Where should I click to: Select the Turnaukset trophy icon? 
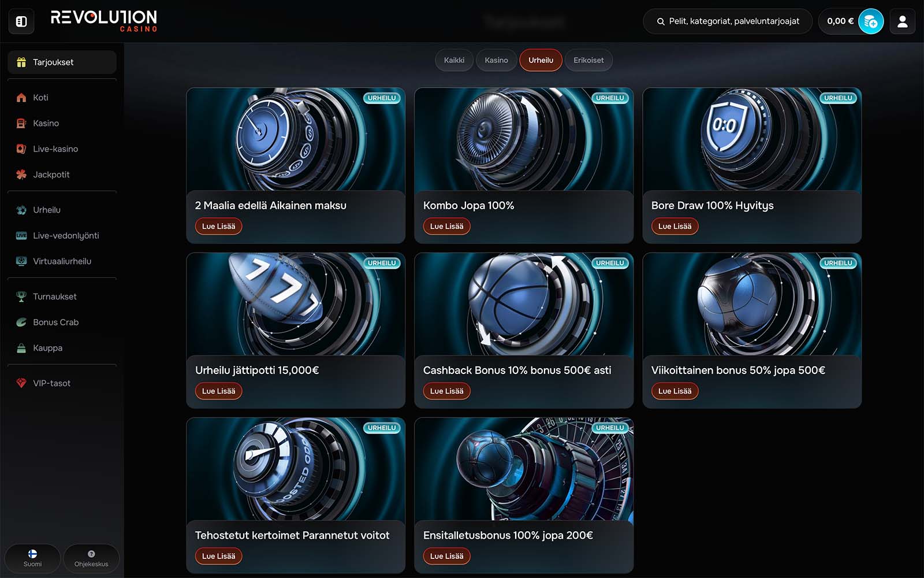tap(21, 297)
